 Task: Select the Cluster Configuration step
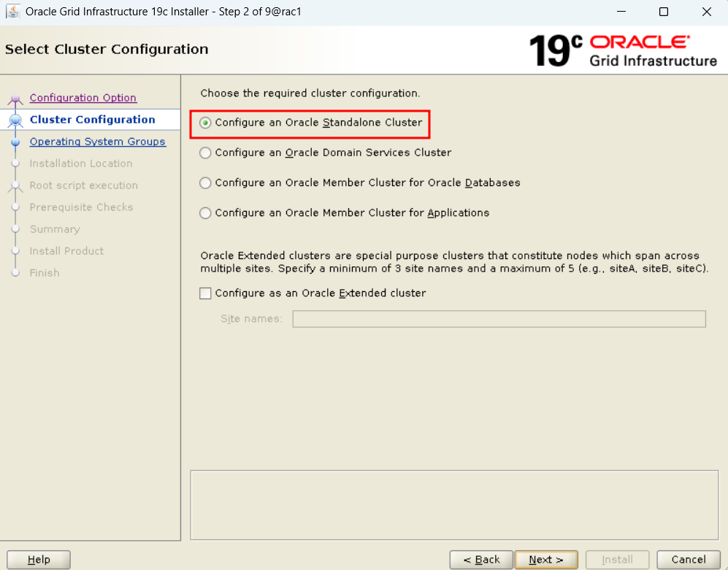(93, 120)
